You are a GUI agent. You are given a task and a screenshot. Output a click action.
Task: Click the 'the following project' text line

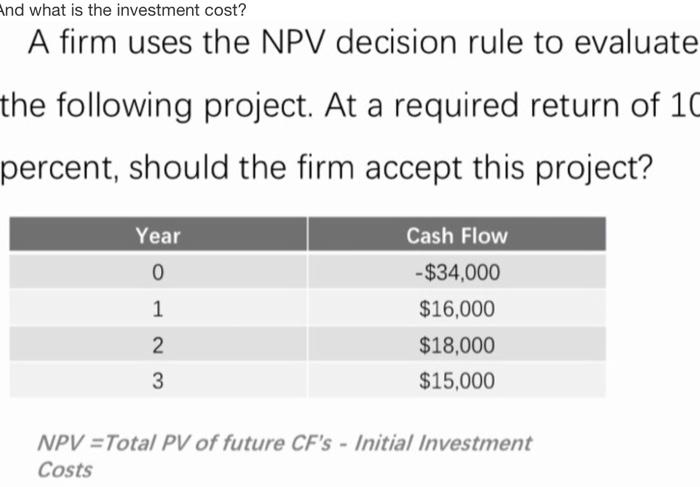tap(350, 105)
